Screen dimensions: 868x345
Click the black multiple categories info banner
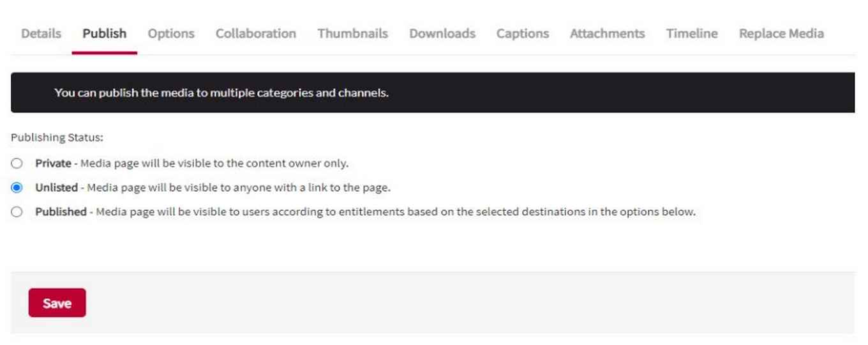(432, 93)
